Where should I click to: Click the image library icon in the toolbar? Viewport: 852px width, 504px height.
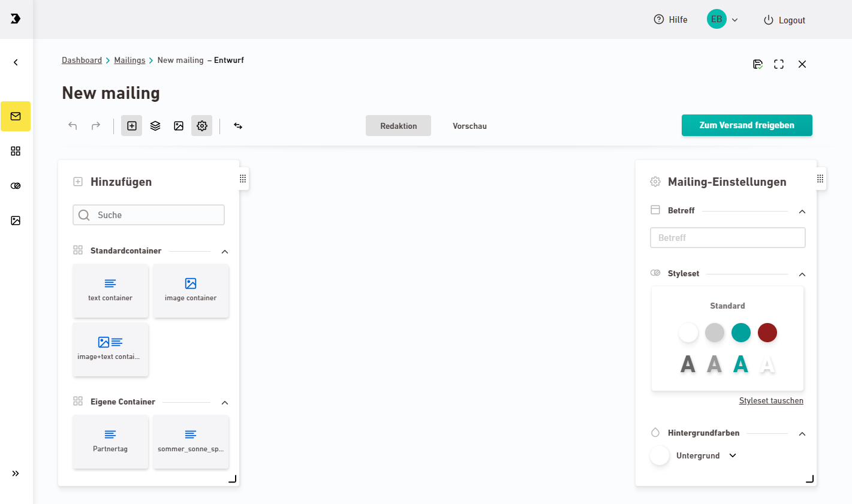coord(179,126)
